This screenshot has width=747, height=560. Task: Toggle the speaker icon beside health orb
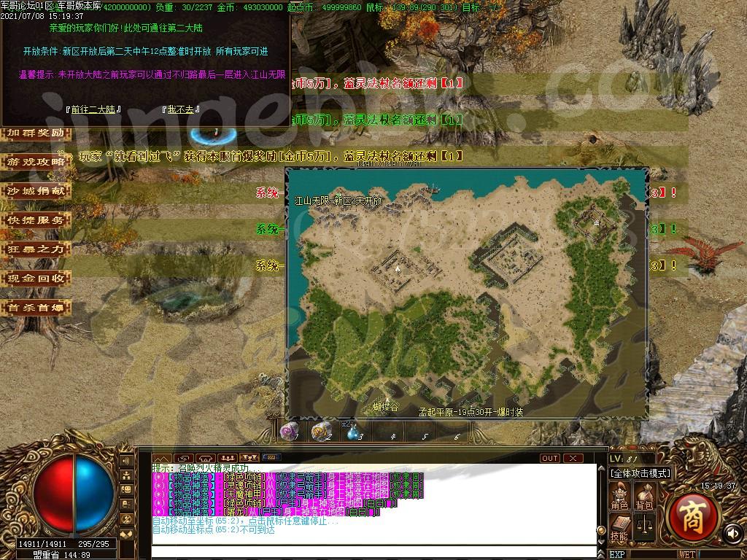(x=125, y=462)
